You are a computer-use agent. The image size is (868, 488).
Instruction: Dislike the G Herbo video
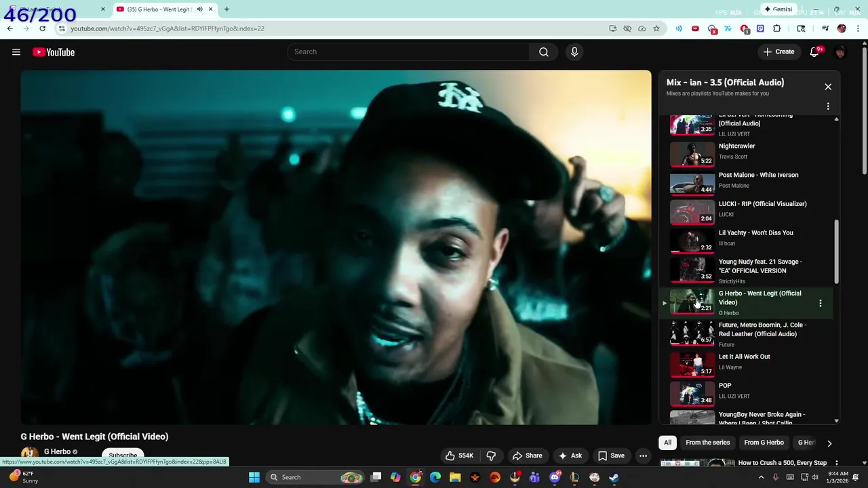(492, 455)
